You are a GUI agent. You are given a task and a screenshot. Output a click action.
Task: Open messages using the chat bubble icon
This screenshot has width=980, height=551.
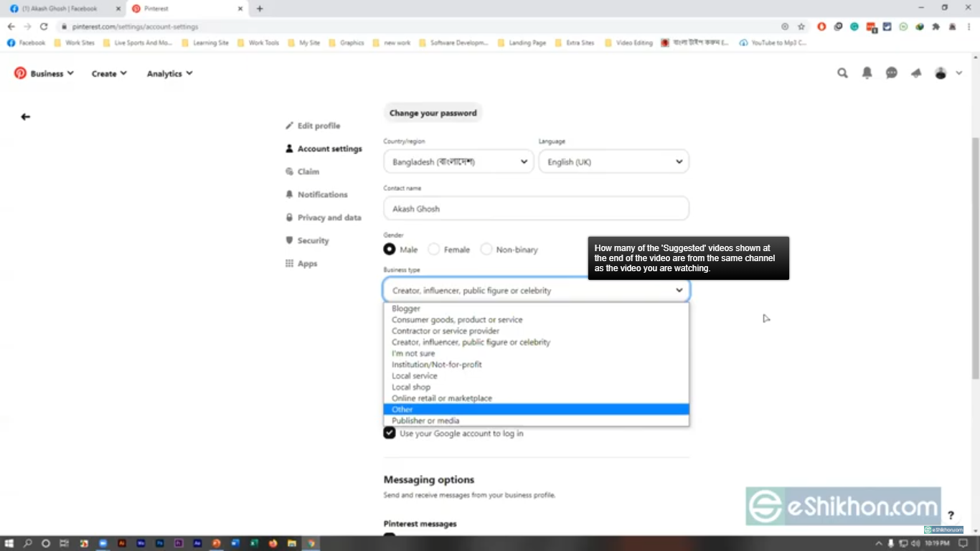coord(891,72)
